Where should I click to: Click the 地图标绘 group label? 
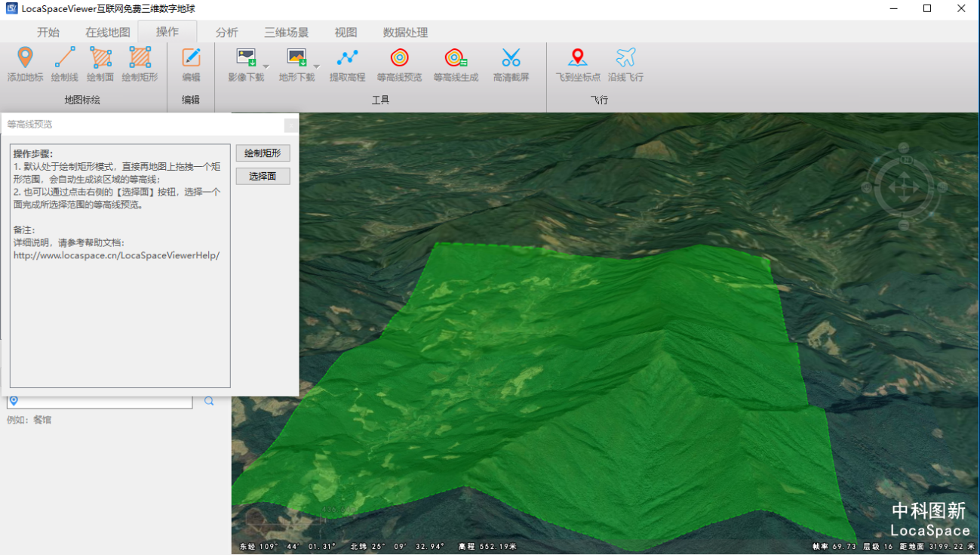click(x=82, y=100)
